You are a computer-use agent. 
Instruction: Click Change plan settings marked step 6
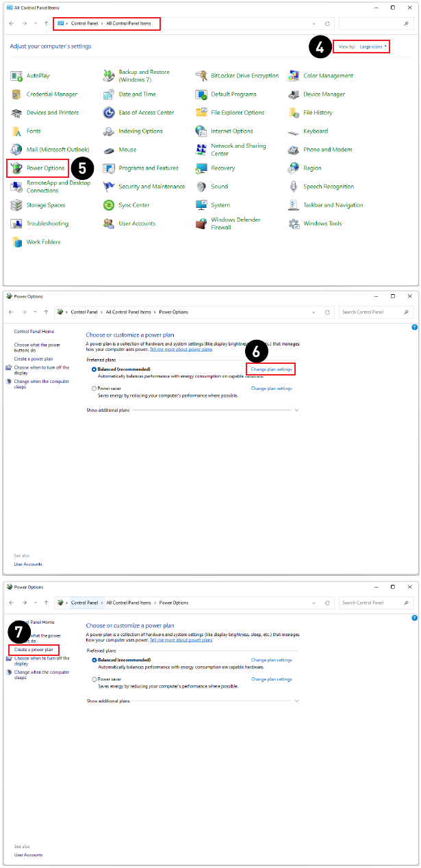pos(271,369)
